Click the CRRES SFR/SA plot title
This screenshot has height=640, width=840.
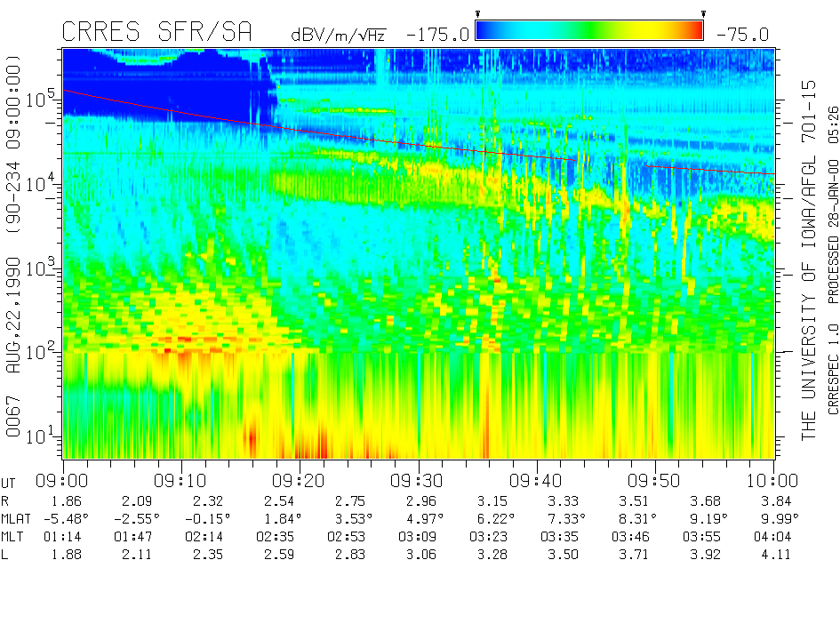[156, 32]
